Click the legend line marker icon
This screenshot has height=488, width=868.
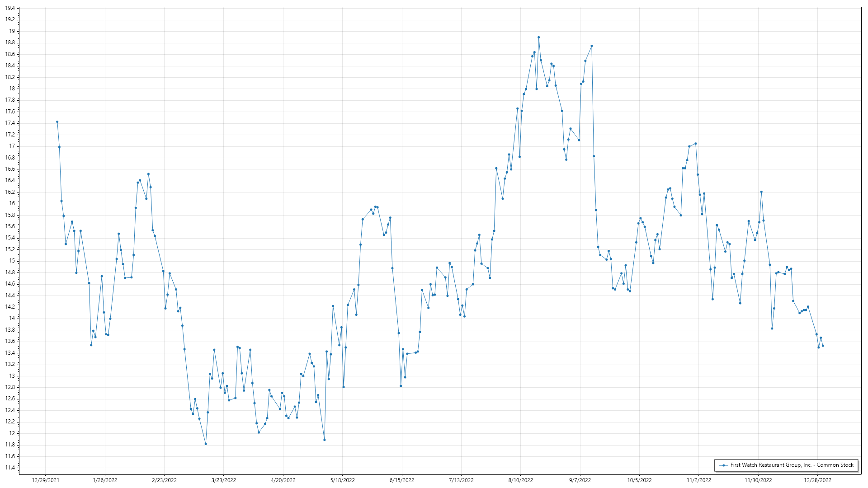(x=724, y=465)
